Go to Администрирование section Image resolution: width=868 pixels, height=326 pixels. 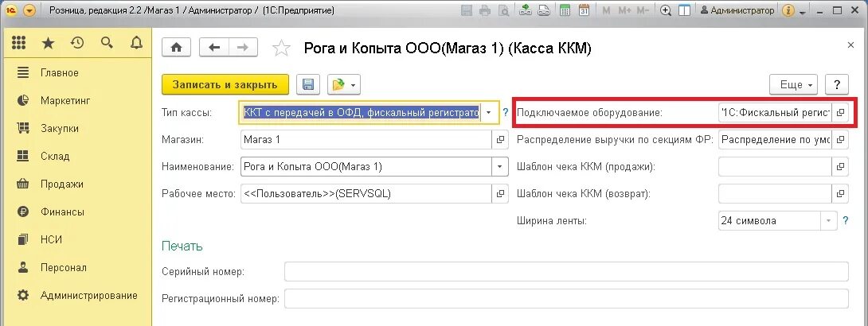(x=88, y=296)
